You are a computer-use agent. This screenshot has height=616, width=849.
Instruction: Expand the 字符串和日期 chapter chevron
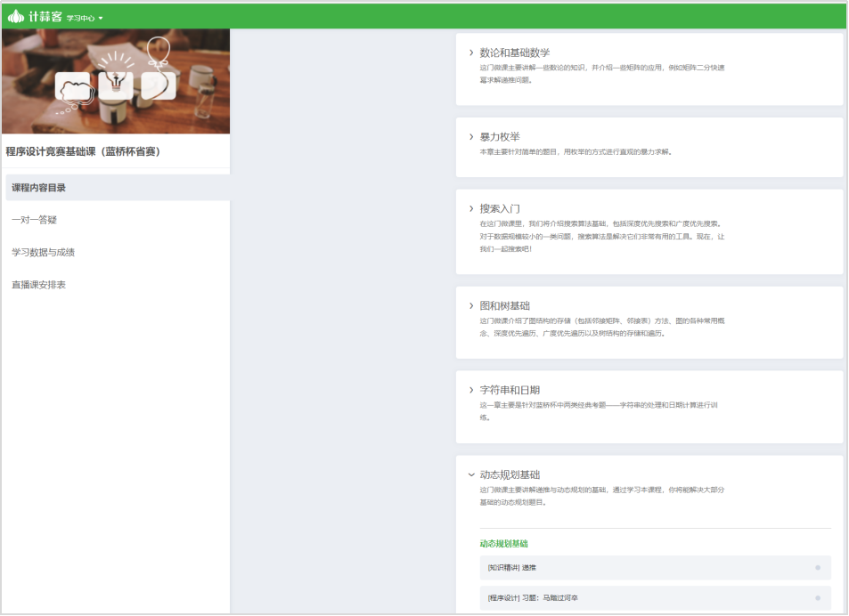coord(471,390)
